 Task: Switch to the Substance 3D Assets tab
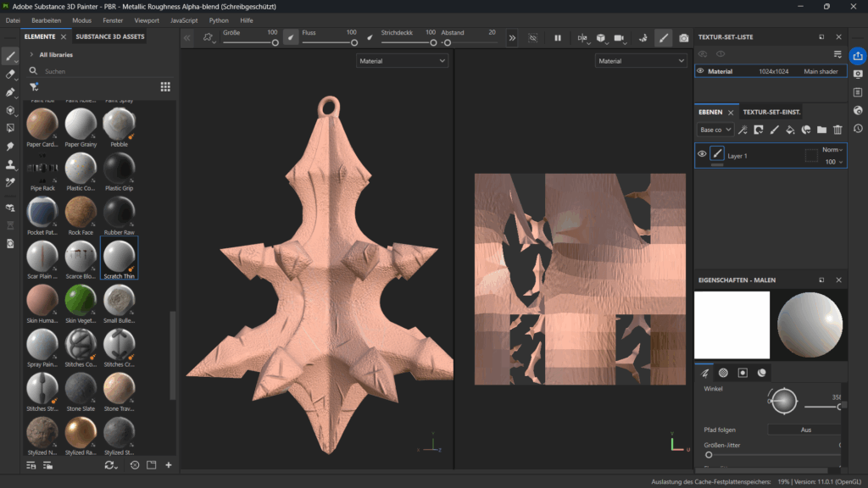(x=110, y=37)
